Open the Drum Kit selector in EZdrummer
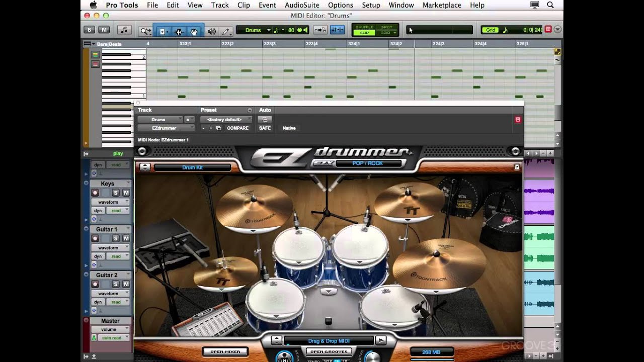The width and height of the screenshot is (644, 362). [192, 167]
